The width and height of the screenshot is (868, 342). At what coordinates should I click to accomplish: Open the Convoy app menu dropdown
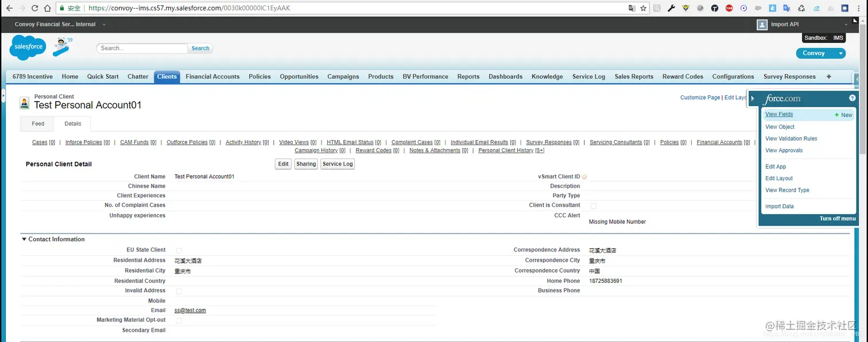(x=840, y=53)
